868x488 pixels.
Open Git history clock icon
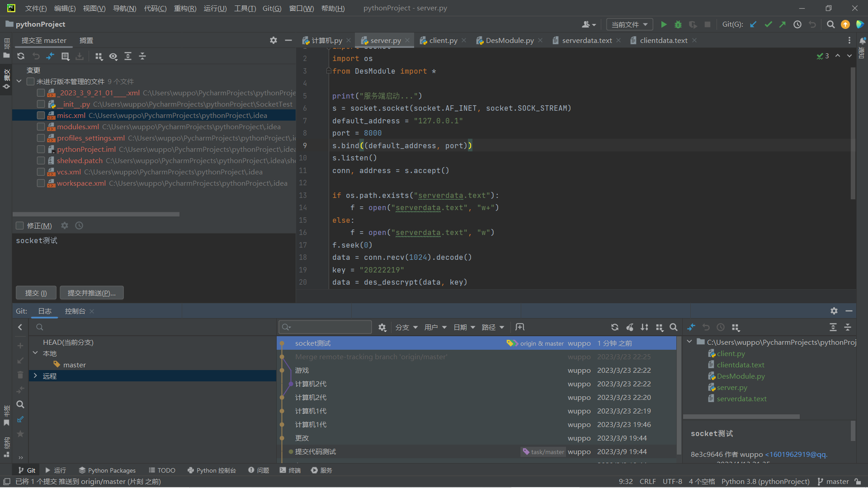pos(797,24)
